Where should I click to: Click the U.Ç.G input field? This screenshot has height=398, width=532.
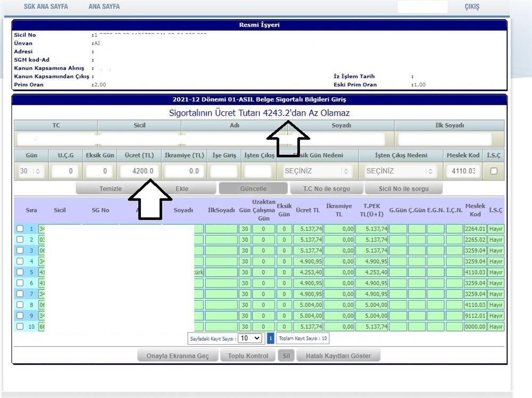[64, 171]
